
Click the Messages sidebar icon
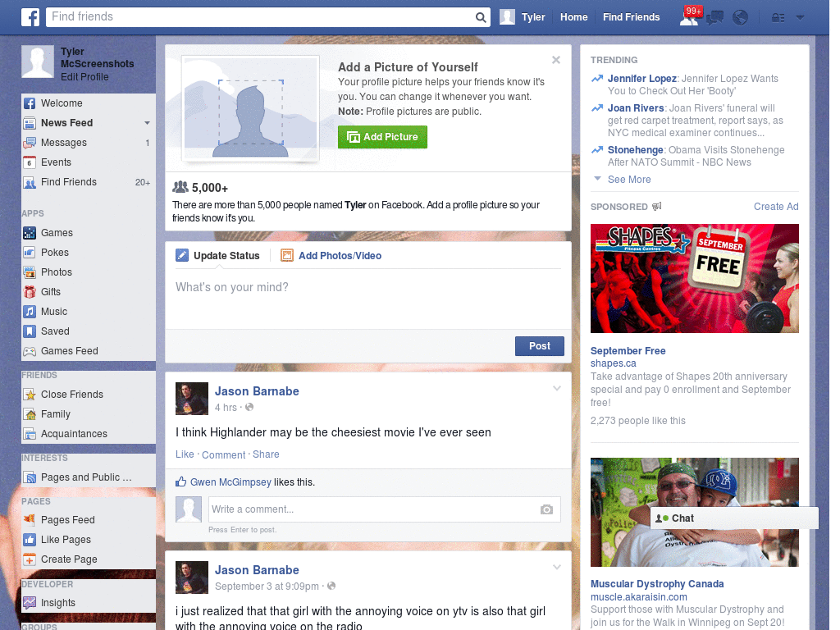pos(30,143)
